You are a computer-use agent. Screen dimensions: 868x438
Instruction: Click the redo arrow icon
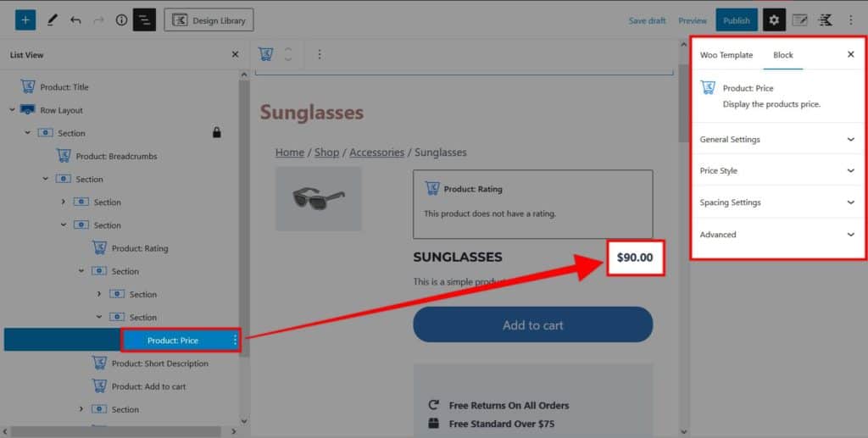coord(98,20)
